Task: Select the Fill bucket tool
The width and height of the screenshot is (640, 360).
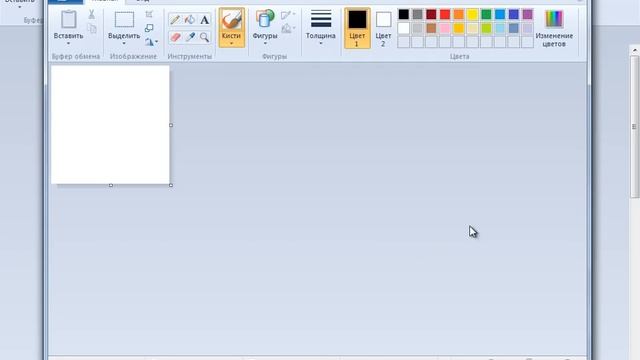Action: tap(190, 20)
